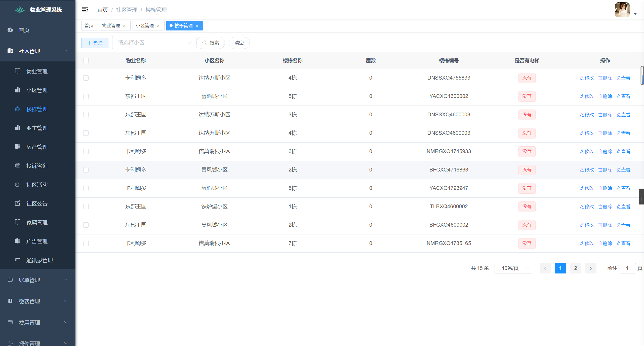Click the 业主管理 bar chart icon
The height and width of the screenshot is (346, 644).
[x=18, y=127]
